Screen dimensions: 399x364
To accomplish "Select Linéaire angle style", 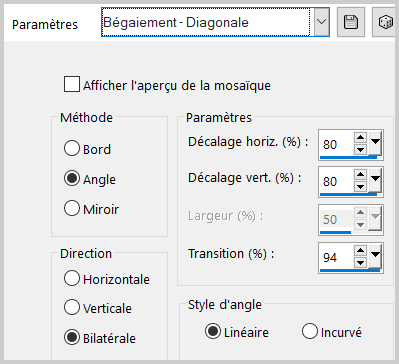I will point(213,331).
